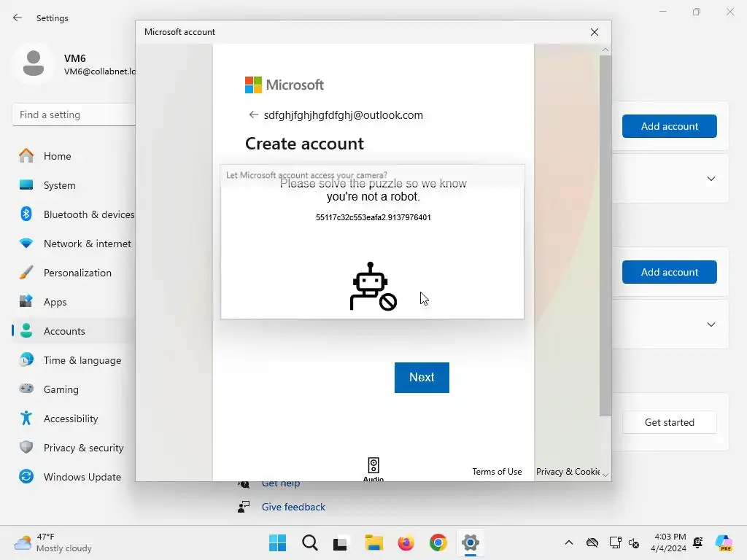The height and width of the screenshot is (560, 747).
Task: Open the weather widget showing 47°F
Action: pos(53,542)
